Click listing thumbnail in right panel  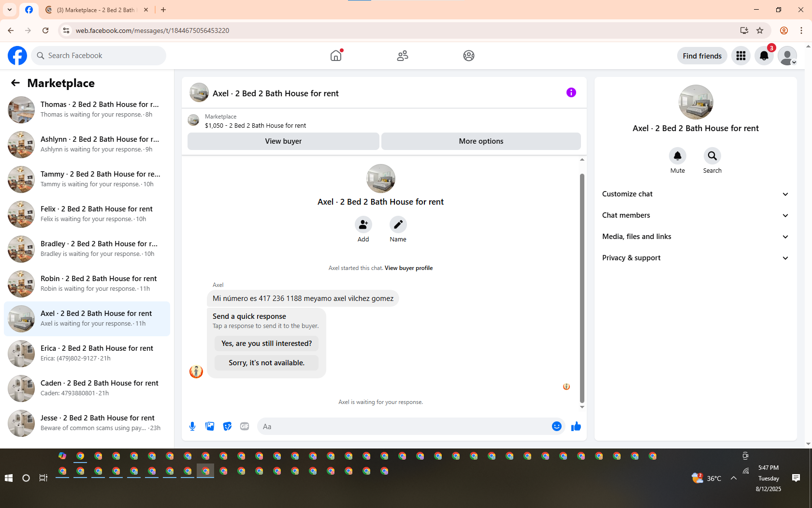(696, 102)
